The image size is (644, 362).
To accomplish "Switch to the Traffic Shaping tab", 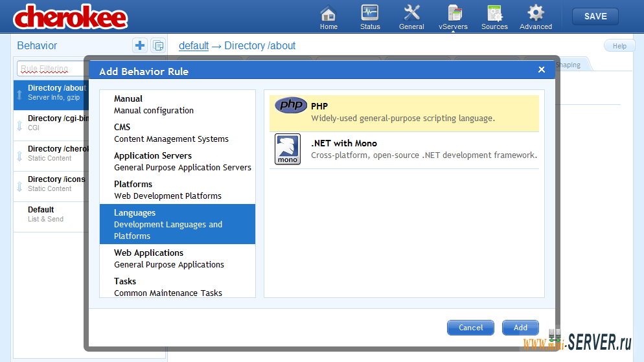I will pyautogui.click(x=571, y=65).
